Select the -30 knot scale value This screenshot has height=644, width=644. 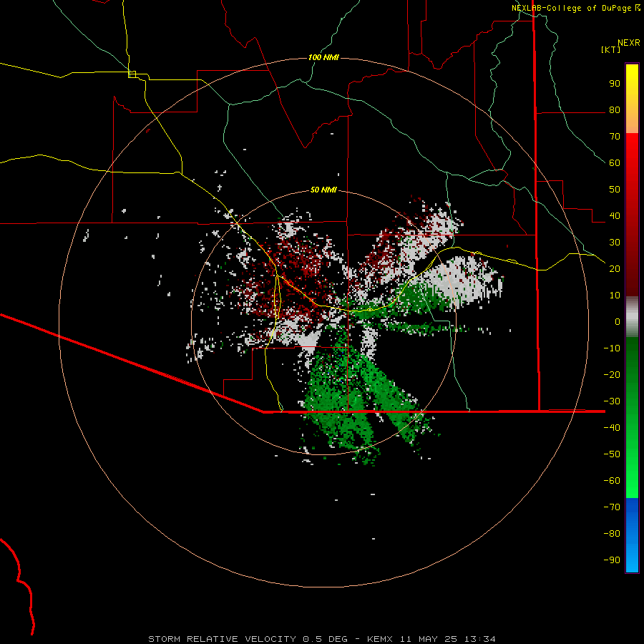tap(612, 401)
